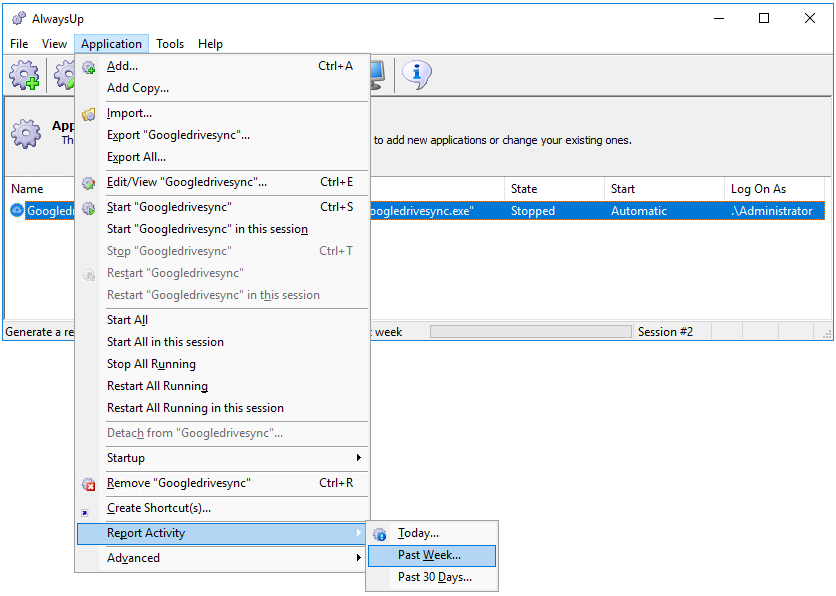Click the Today report info icon
Image resolution: width=836 pixels, height=596 pixels.
coord(380,534)
